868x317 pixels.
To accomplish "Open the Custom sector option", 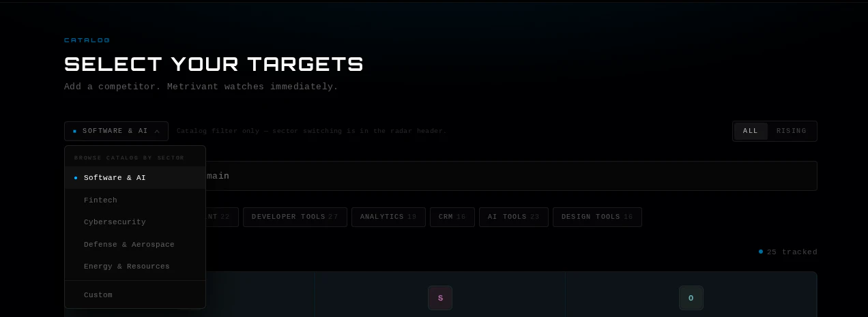I will [x=135, y=295].
